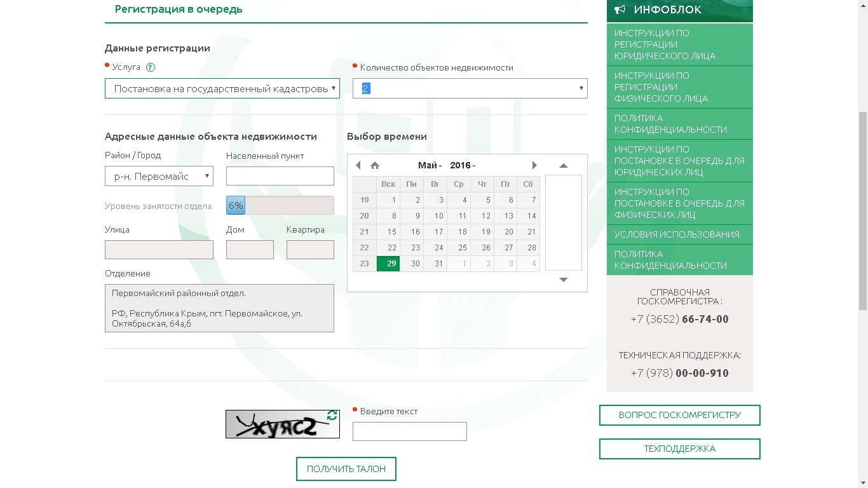Open the Услуга service dropdown
Screen dimensions: 868x488
point(222,88)
